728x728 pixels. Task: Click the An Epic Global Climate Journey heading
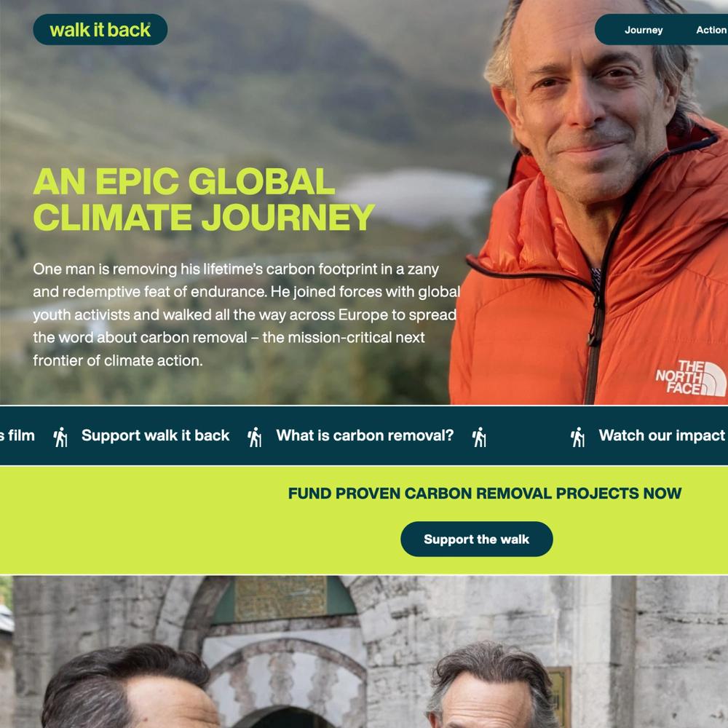pyautogui.click(x=203, y=199)
